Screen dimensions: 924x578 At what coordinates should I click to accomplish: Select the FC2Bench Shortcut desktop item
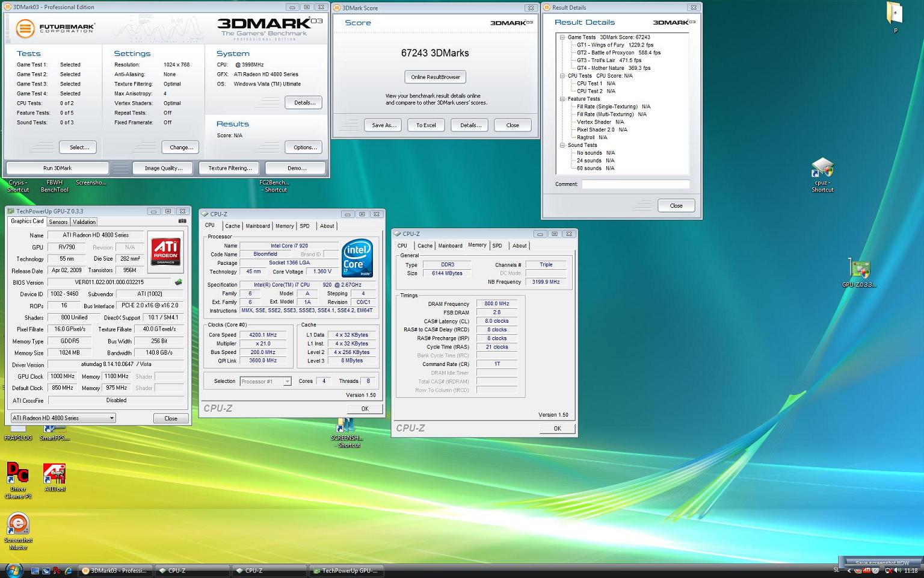pos(274,186)
